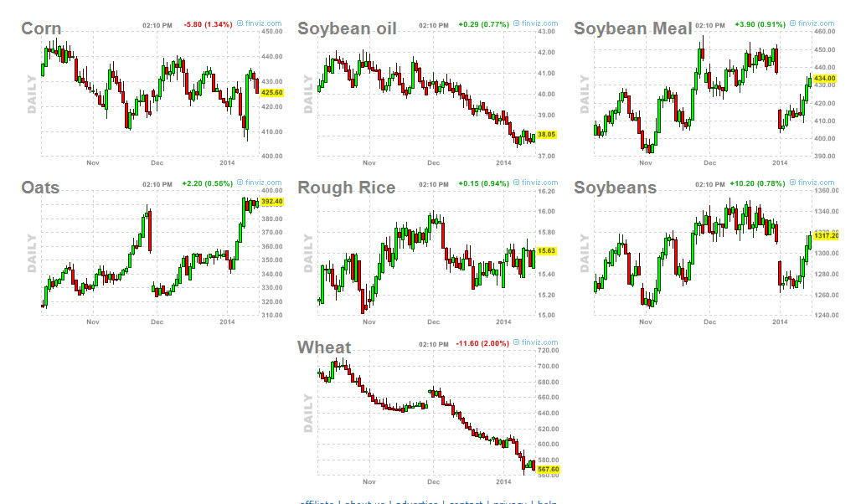Image resolution: width=861 pixels, height=504 pixels.
Task: Open the contact link in the footer
Action: (466, 501)
